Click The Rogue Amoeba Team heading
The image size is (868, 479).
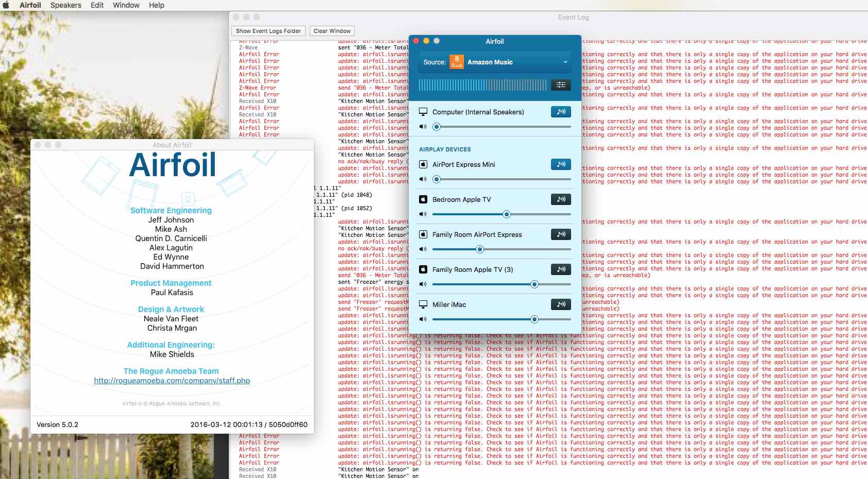click(x=171, y=371)
